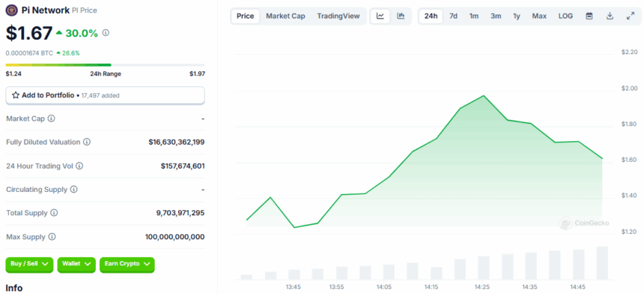Image resolution: width=644 pixels, height=294 pixels.
Task: Expand chart to fullscreen
Action: click(x=631, y=16)
